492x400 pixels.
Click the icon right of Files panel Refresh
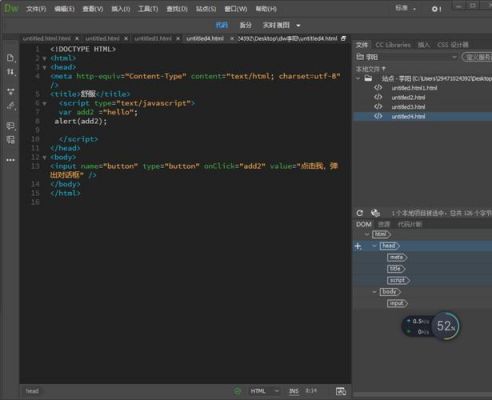(x=375, y=213)
